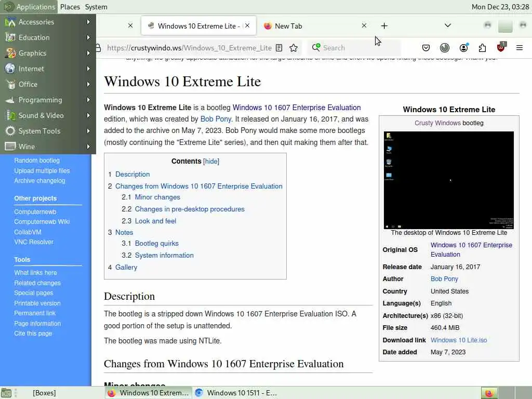
Task: Bookmark this page with the star icon
Action: 294,48
